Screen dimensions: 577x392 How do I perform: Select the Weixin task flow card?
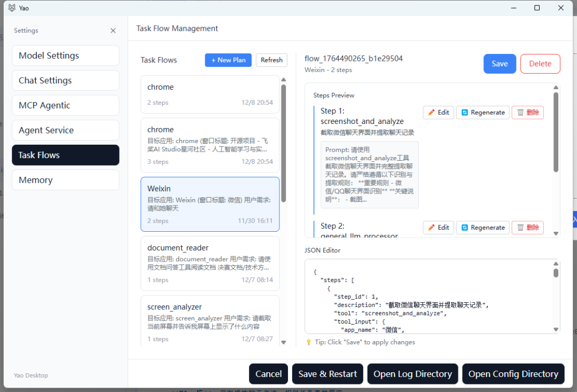coord(210,205)
